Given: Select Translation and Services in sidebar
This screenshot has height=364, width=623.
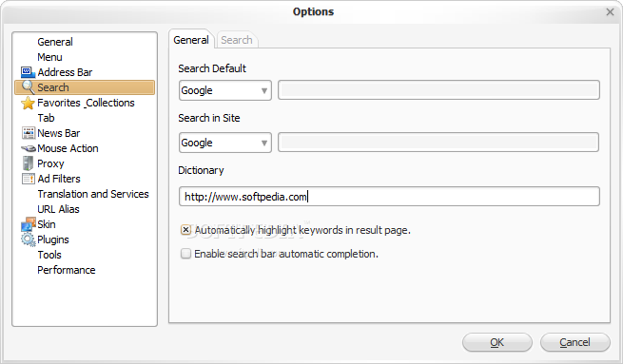Looking at the screenshot, I should click(x=93, y=194).
